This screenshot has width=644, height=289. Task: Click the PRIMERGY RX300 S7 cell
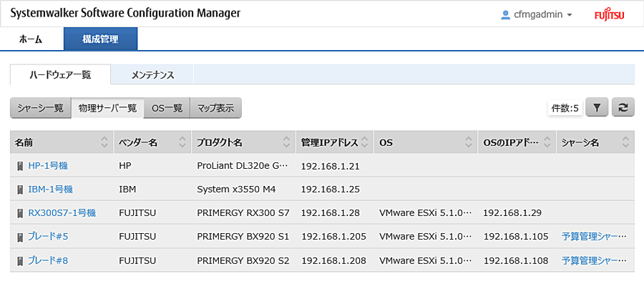pyautogui.click(x=243, y=213)
